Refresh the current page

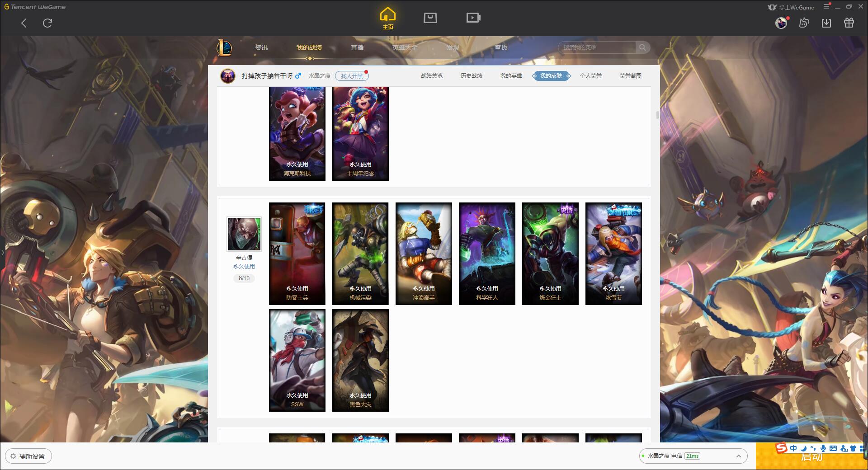click(47, 23)
